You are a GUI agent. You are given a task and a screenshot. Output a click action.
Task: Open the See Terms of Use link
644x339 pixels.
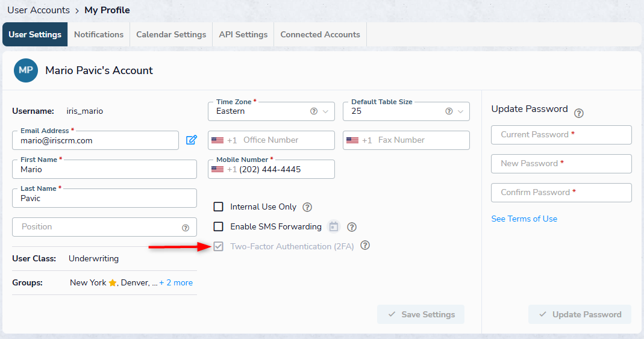(x=524, y=219)
